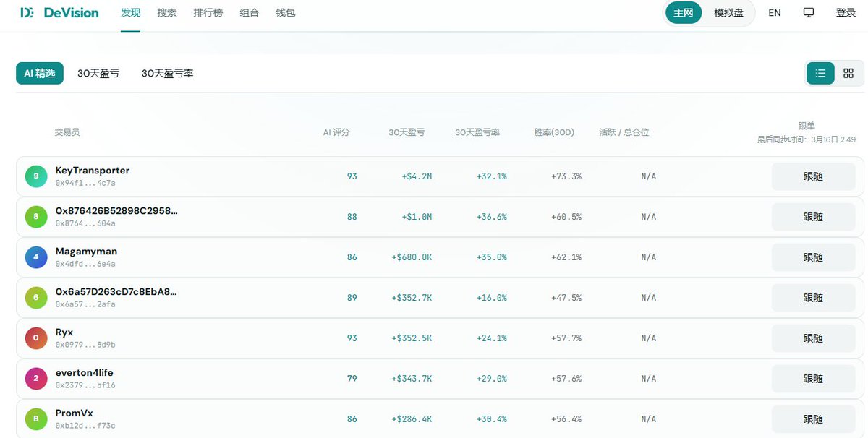The height and width of the screenshot is (438, 868).
Task: Select 主网 network mode
Action: pyautogui.click(x=684, y=13)
